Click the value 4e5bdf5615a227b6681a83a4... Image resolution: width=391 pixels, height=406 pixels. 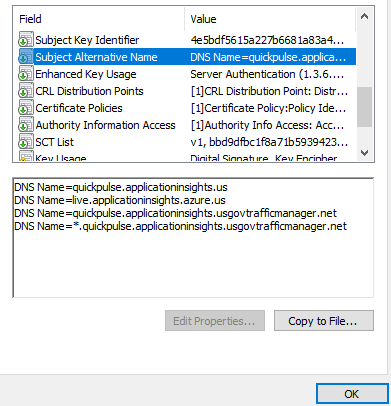pyautogui.click(x=267, y=40)
